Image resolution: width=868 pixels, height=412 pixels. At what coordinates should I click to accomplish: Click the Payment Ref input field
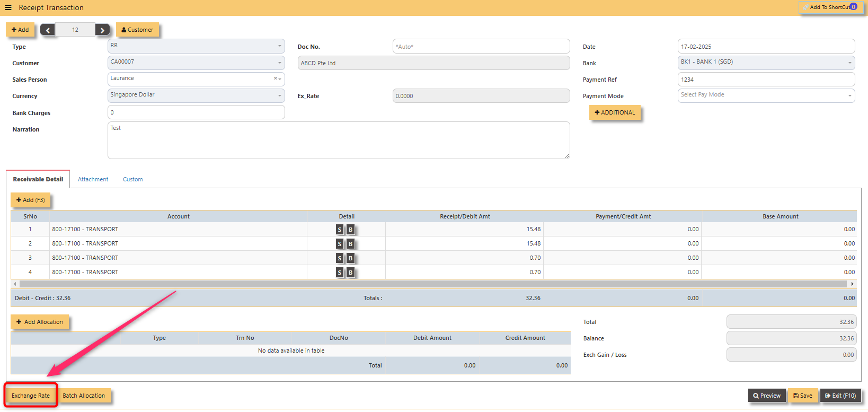tap(766, 79)
